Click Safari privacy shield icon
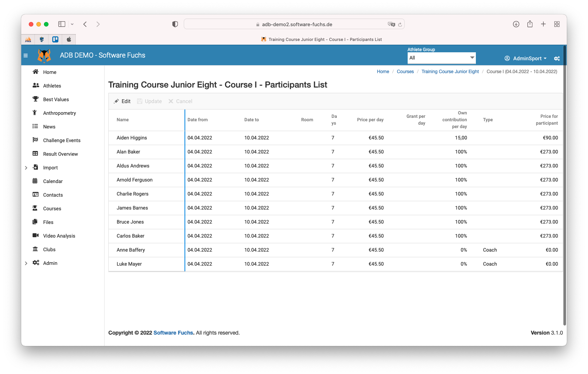 click(175, 24)
